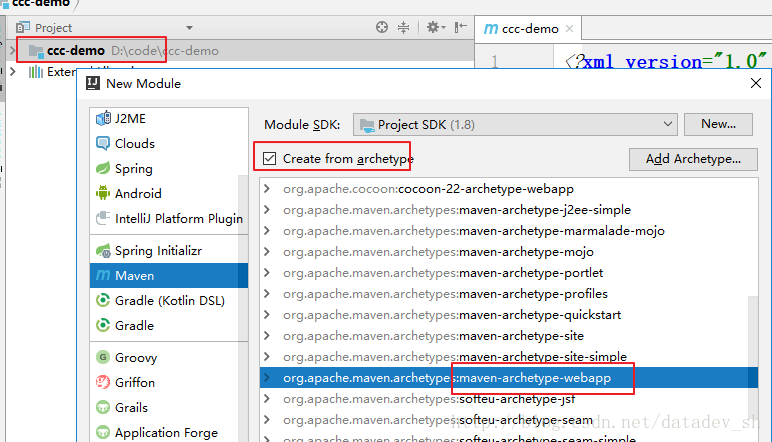Toggle Create from archetype checkbox
Screen dimensions: 772x442
coord(269,158)
